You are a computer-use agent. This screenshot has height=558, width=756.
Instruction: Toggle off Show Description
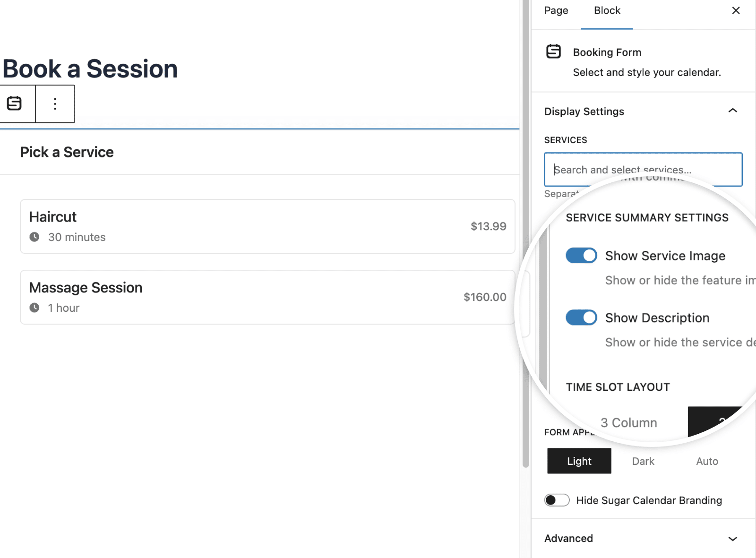[581, 318]
